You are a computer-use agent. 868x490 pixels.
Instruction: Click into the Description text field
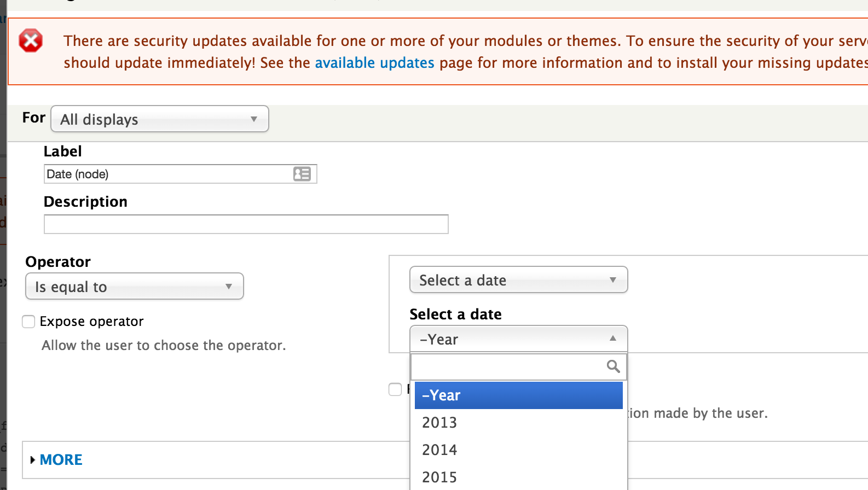(x=246, y=224)
